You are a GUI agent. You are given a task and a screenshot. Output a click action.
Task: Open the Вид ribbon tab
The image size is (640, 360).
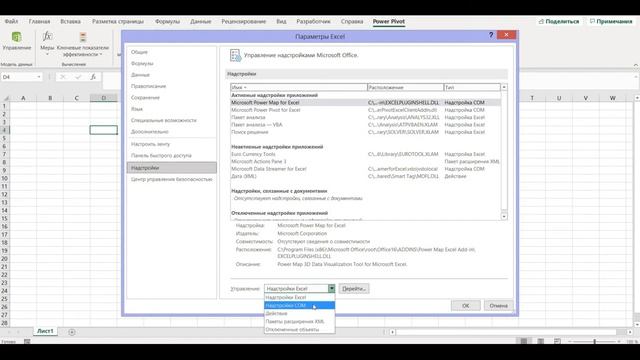[x=281, y=21]
